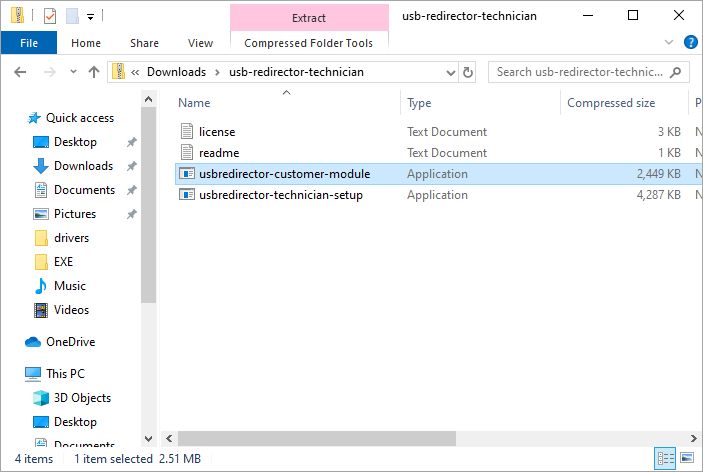703x472 pixels.
Task: Click the usbredirector-technician-setup application icon
Action: [187, 195]
